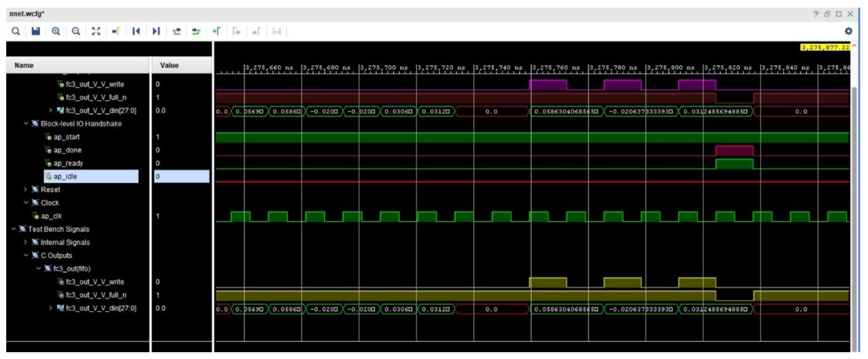Collapse the fc3_out(fifo) group
The height and width of the screenshot is (359, 868).
tap(39, 268)
